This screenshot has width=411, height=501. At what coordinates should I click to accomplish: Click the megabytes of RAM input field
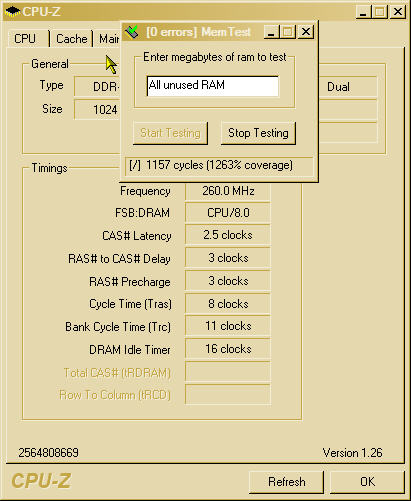[213, 86]
